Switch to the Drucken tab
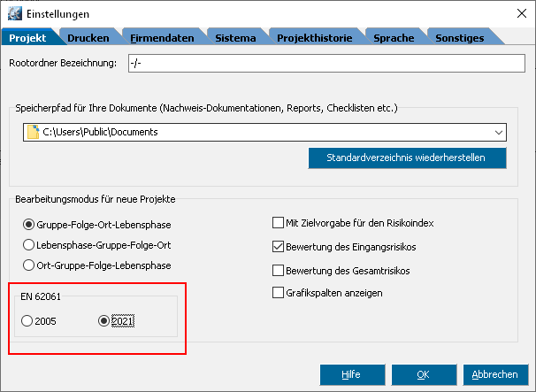Viewport: 536px width, 392px height. (x=88, y=38)
